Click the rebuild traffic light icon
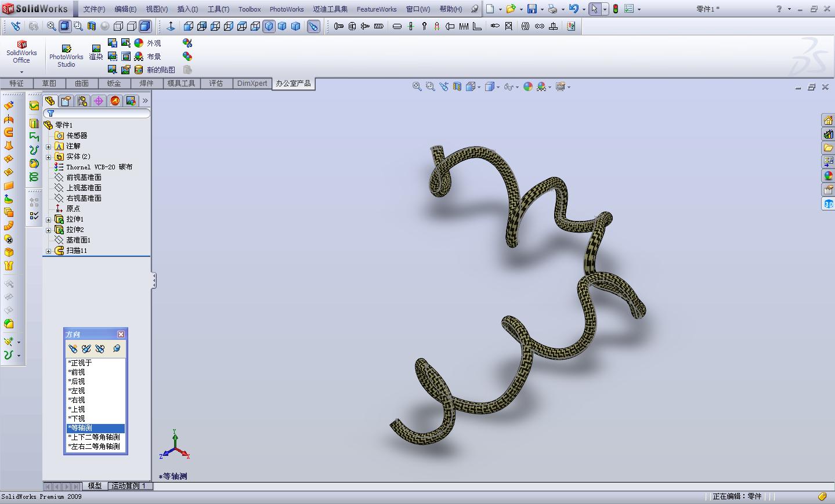The height and width of the screenshot is (504, 835). (616, 9)
